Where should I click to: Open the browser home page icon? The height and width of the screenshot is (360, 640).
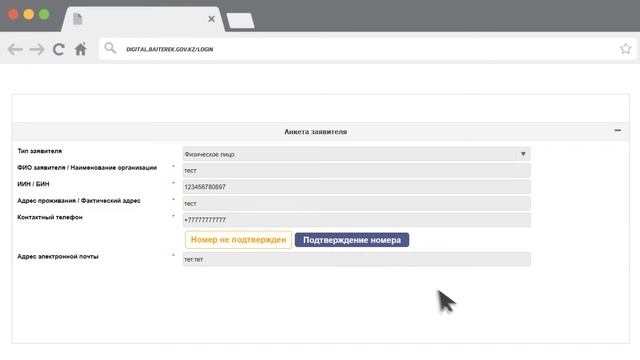(x=80, y=49)
